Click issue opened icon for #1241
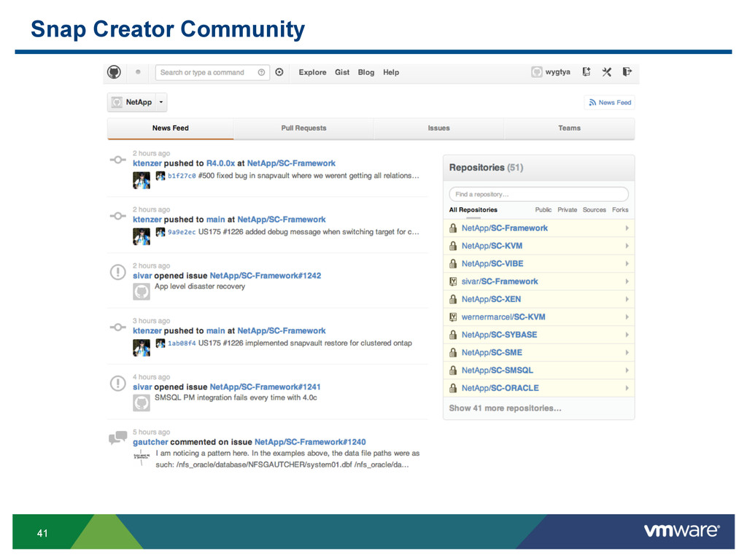 click(117, 384)
